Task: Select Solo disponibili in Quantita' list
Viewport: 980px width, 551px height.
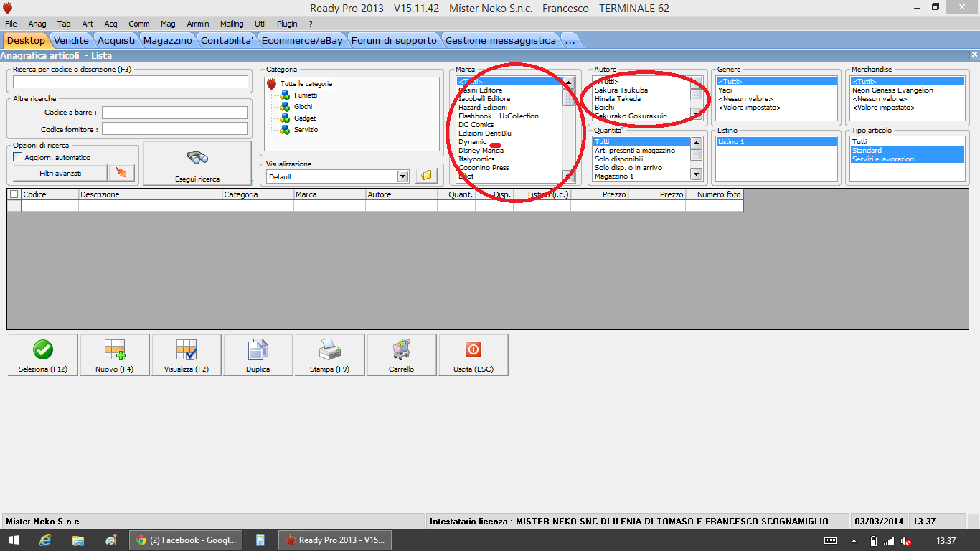Action: point(618,159)
